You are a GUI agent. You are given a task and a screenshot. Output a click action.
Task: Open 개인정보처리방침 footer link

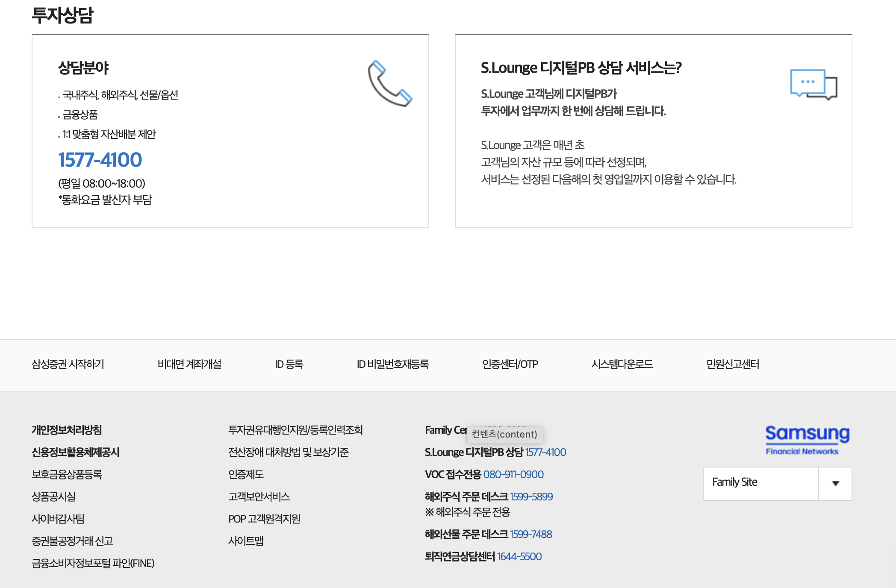tap(67, 430)
